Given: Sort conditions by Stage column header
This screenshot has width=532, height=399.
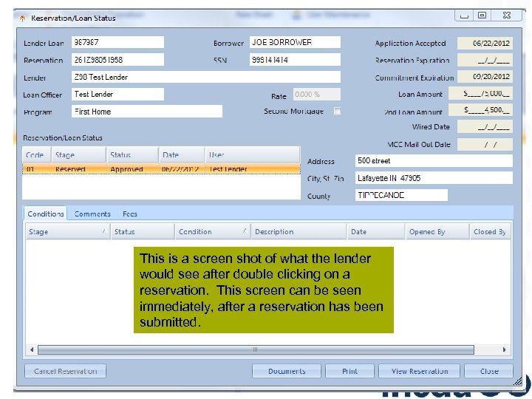Looking at the screenshot, I should (x=68, y=232).
